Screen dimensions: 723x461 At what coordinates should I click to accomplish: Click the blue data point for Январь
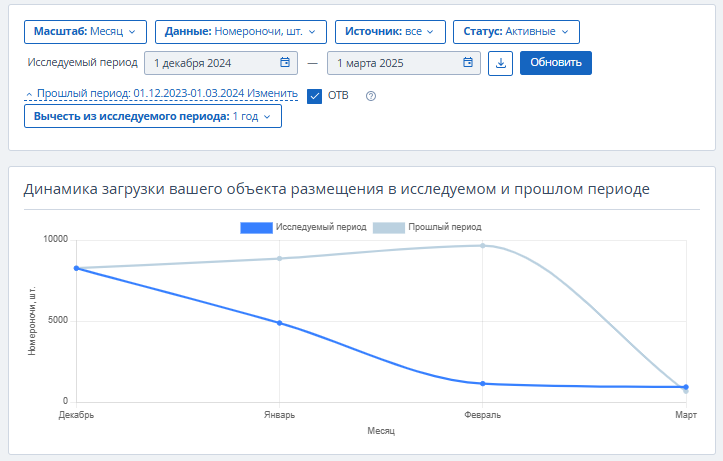coord(279,323)
